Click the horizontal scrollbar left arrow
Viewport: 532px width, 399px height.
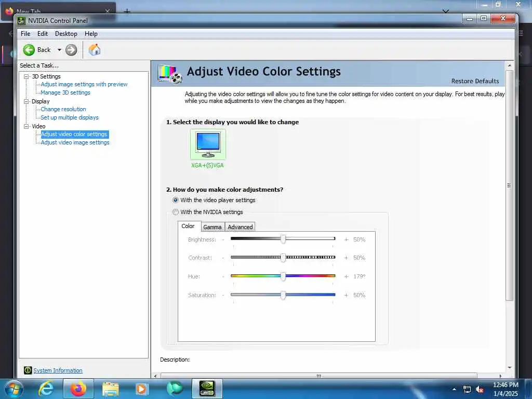[155, 376]
